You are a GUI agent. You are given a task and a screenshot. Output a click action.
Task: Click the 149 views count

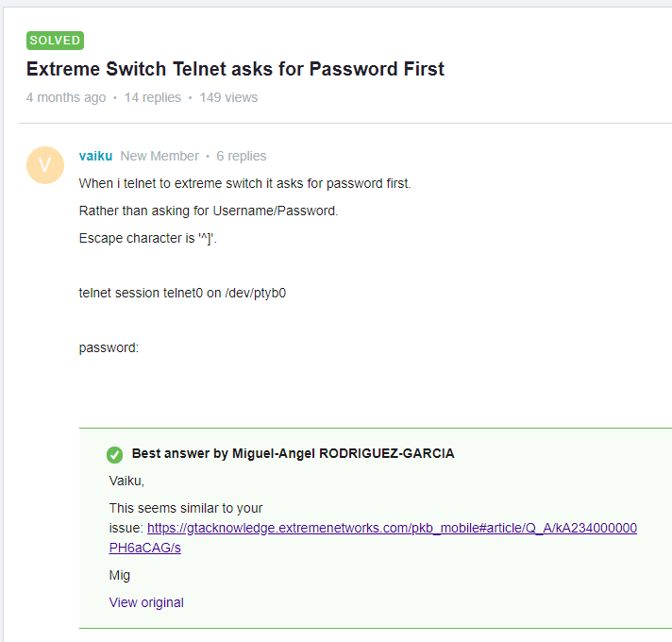[x=228, y=97]
